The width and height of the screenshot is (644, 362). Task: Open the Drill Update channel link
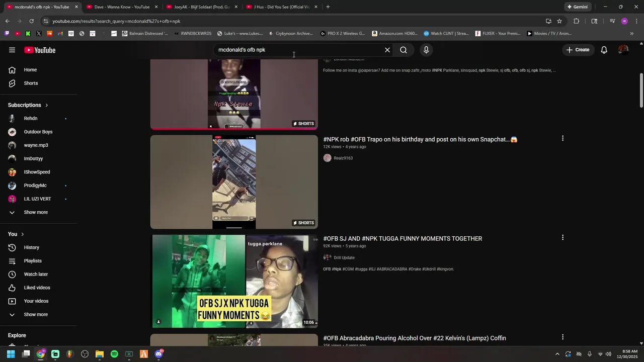point(344,257)
